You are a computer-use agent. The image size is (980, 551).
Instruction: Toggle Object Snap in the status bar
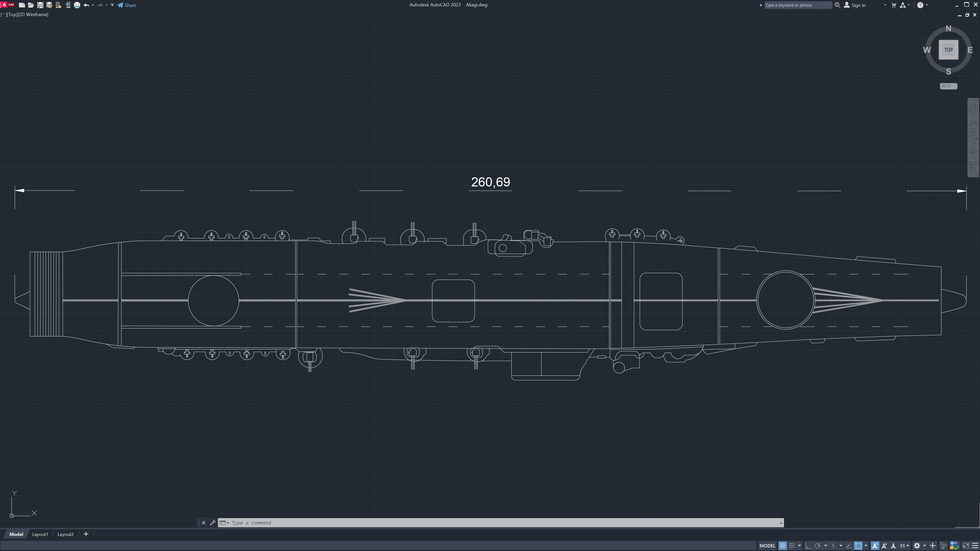coord(858,546)
